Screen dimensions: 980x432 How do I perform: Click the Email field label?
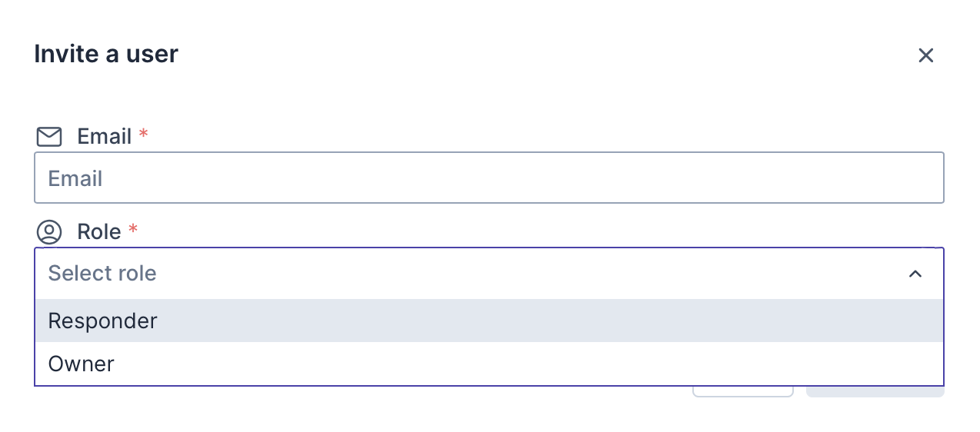click(105, 137)
